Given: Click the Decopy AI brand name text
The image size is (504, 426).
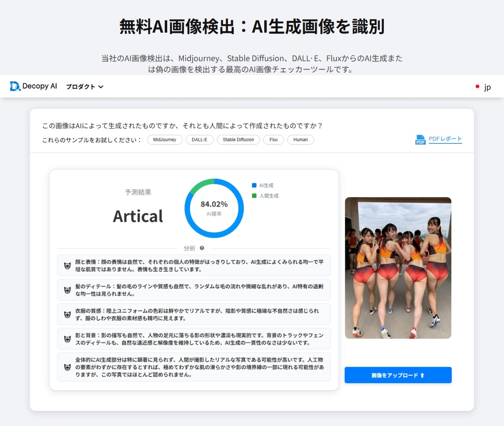Looking at the screenshot, I should coord(40,86).
